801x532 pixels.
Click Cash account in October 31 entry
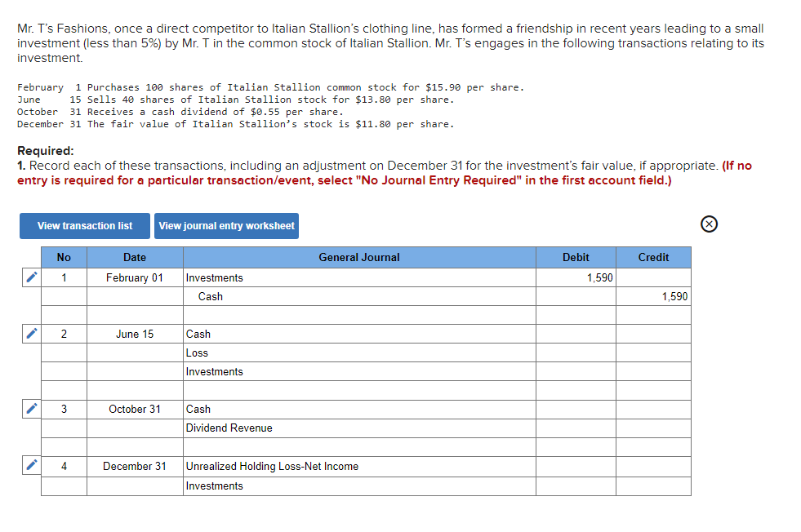(359, 409)
